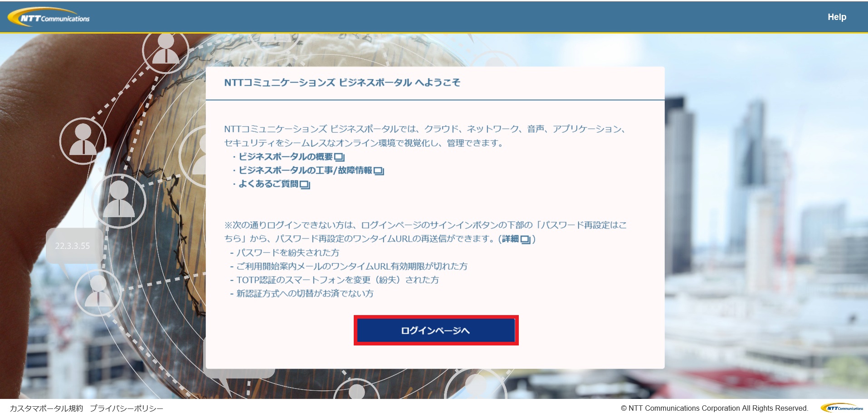This screenshot has height=413, width=868.
Task: Click the external-window icon next to ビジネスポータルの概要
Action: (340, 157)
